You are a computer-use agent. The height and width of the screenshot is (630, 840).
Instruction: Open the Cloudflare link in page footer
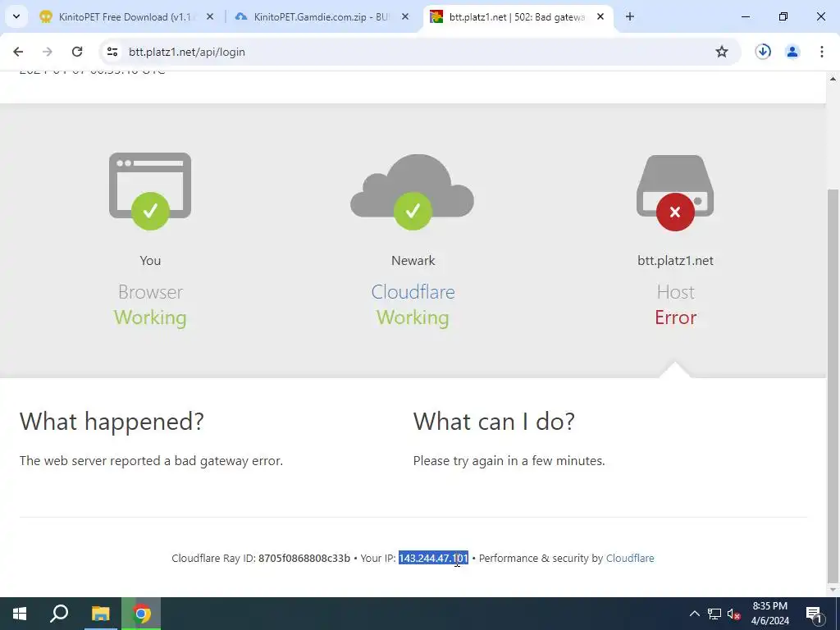[630, 558]
